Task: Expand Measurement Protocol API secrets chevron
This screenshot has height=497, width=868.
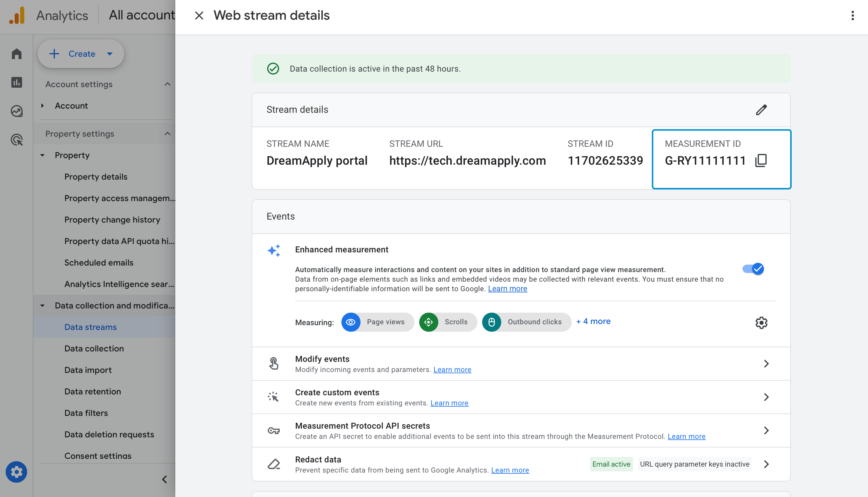Action: [766, 430]
